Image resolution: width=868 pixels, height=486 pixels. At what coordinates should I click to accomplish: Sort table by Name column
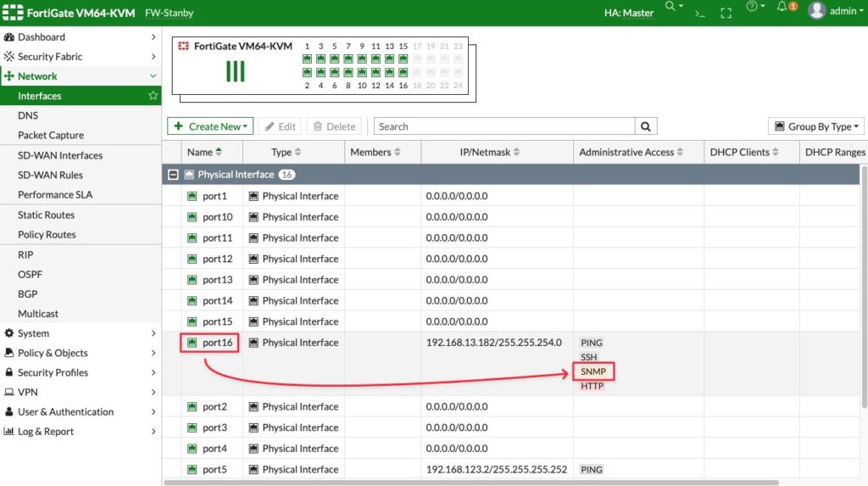(x=205, y=152)
